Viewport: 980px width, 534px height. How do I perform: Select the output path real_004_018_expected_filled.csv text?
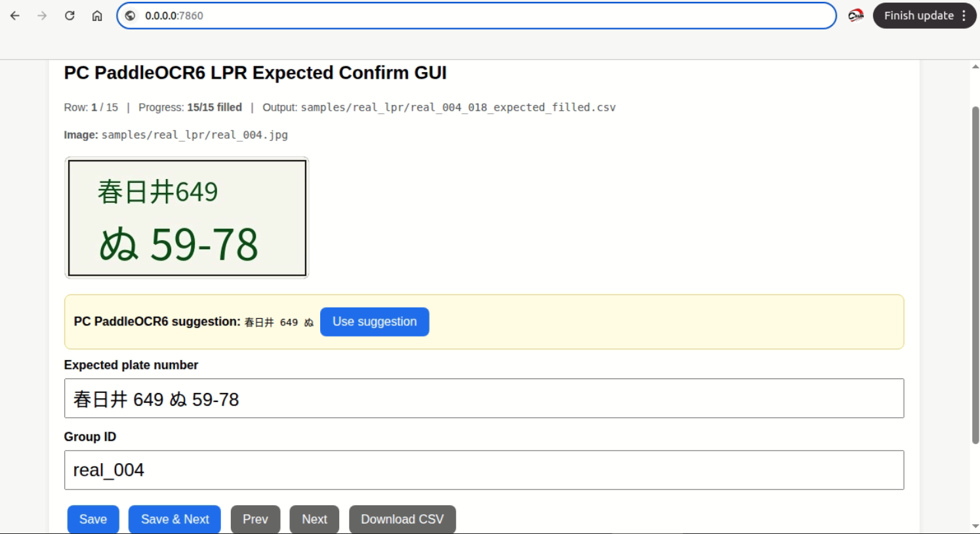point(459,108)
